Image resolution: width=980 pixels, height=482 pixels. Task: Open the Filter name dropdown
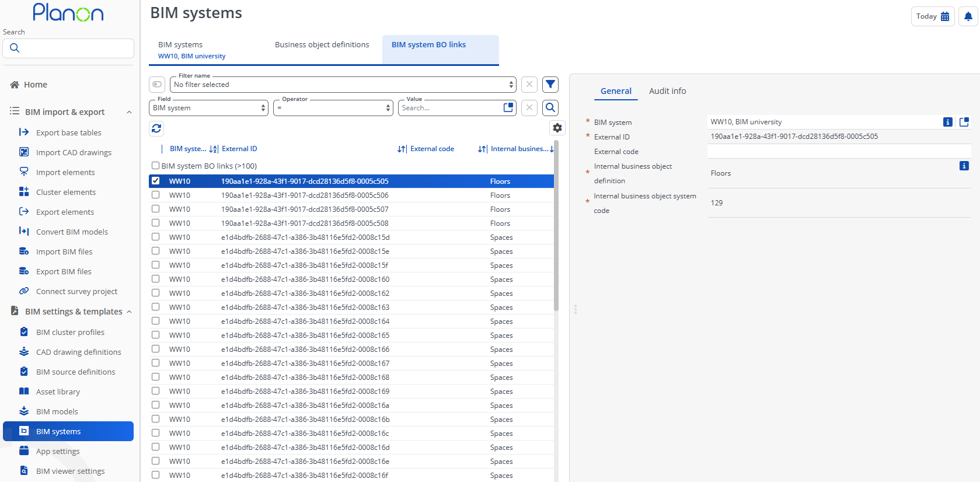343,85
